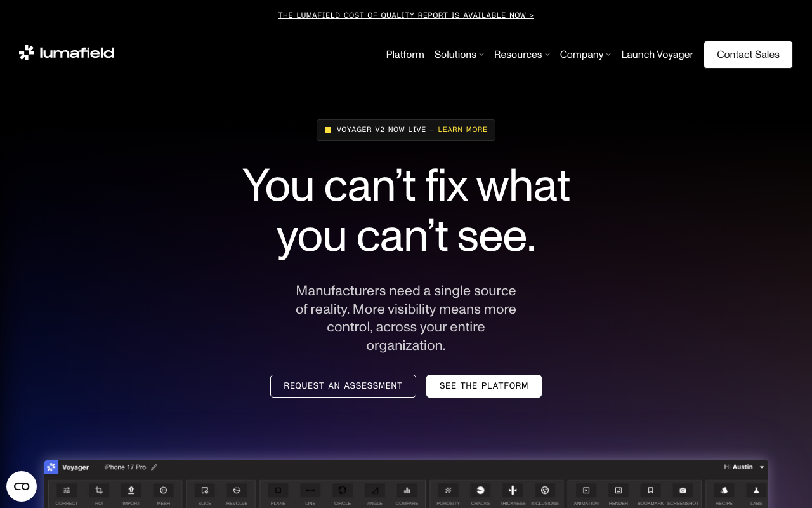Image resolution: width=812 pixels, height=508 pixels.
Task: Open the cookie consent widget icon
Action: (x=22, y=486)
